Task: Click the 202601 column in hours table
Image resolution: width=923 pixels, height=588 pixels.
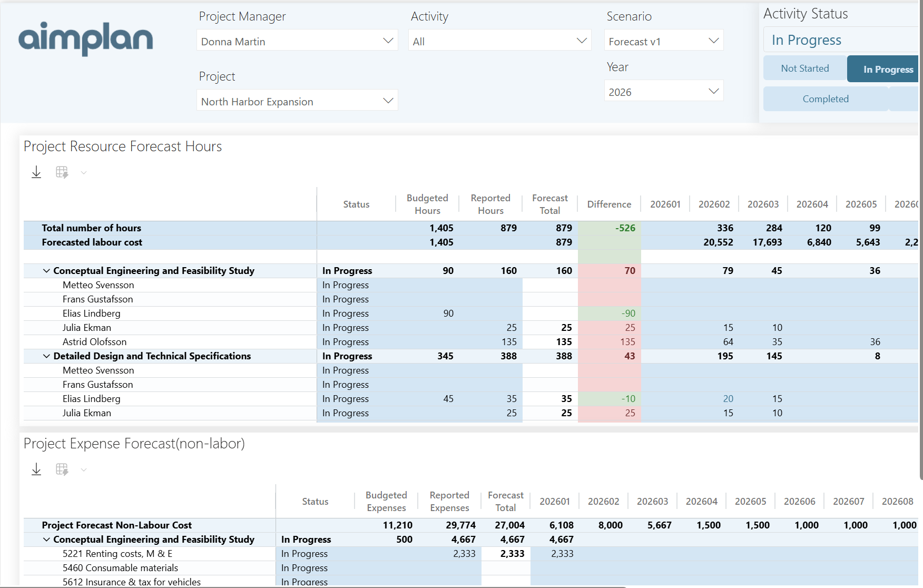Action: coord(665,204)
